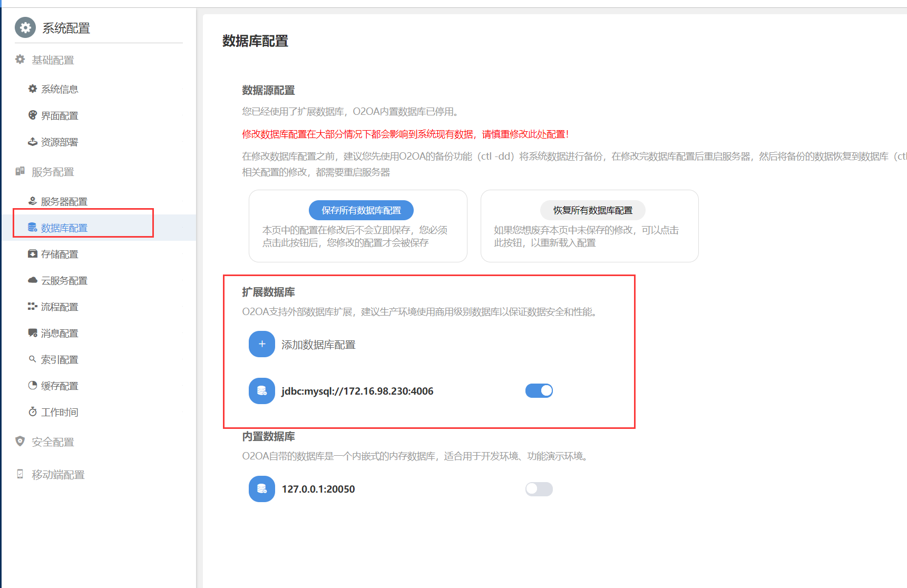Click the 索引配置 search icon
This screenshot has width=907, height=588.
pos(33,359)
